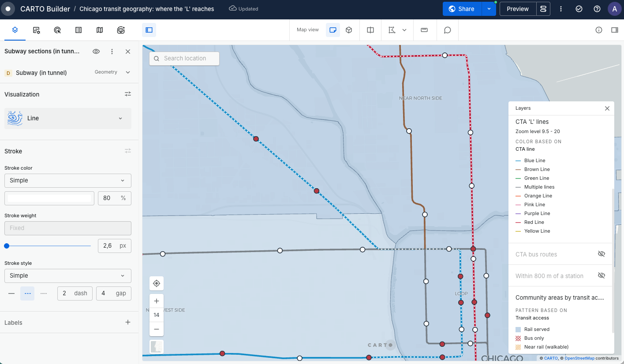624x364 pixels.
Task: Open the map settings toggle icon beside Preview
Action: point(543,9)
